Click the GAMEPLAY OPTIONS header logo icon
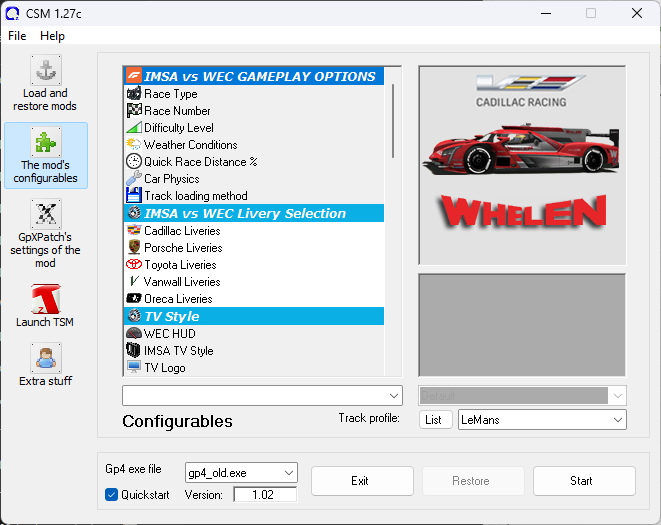Viewport: 661px width, 525px height. 134,76
